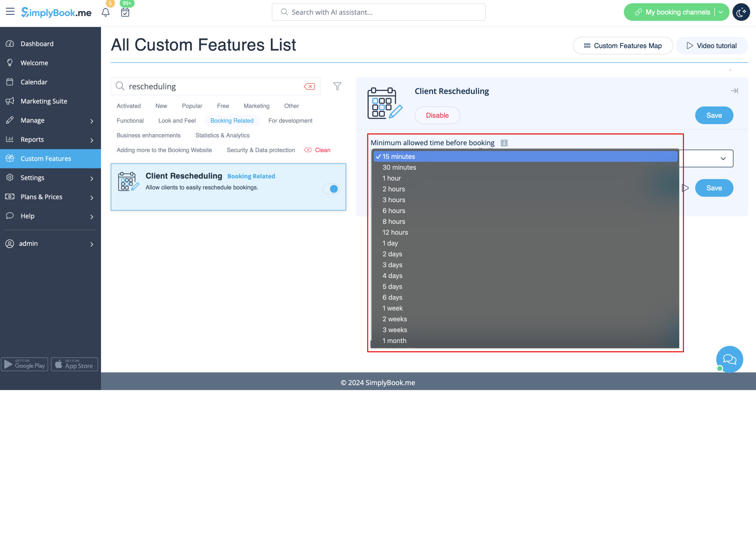
Task: Open Custom Features in the sidebar
Action: click(45, 159)
